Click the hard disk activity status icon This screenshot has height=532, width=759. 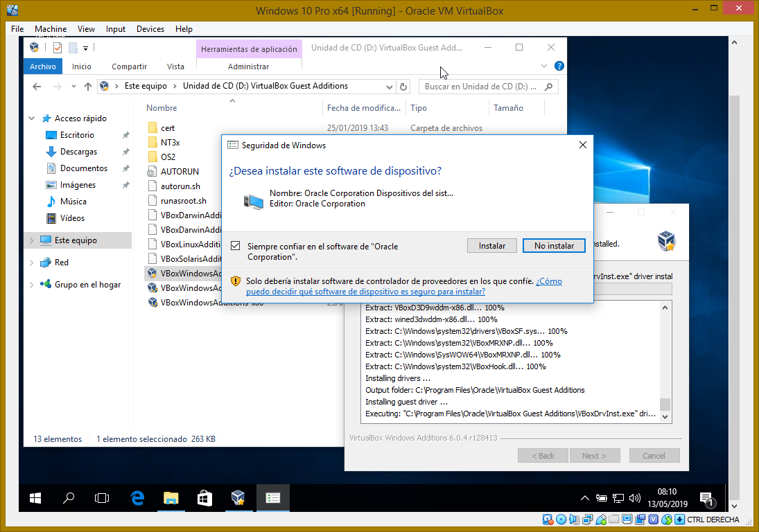(548, 520)
